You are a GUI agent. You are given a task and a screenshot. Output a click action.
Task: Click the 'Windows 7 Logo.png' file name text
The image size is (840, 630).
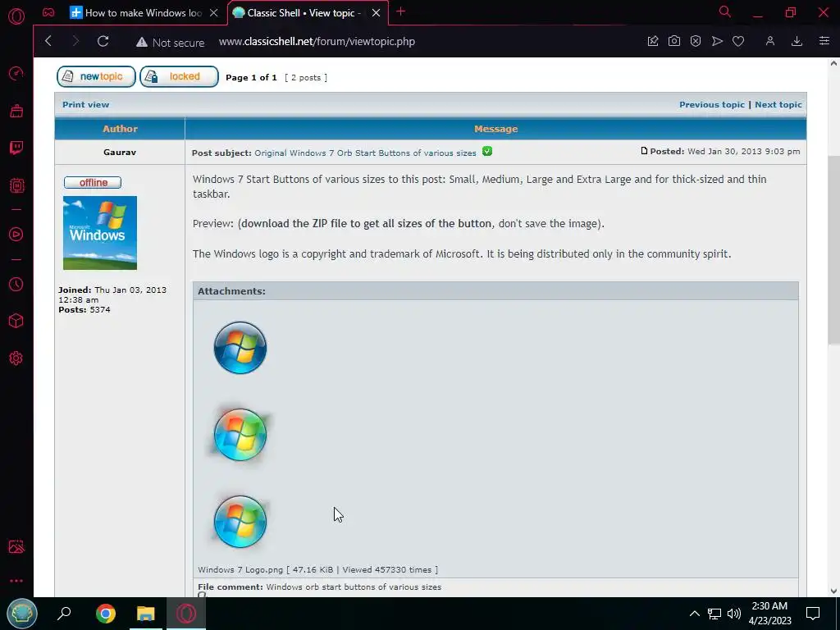pos(240,570)
